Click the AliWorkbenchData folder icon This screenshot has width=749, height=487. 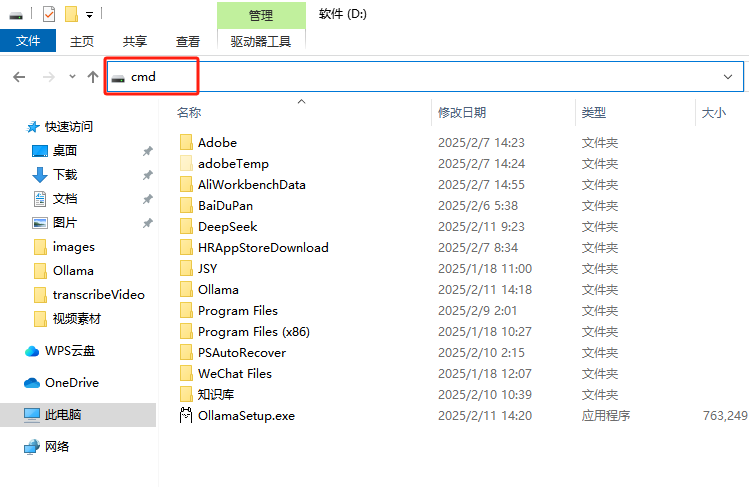(x=186, y=184)
